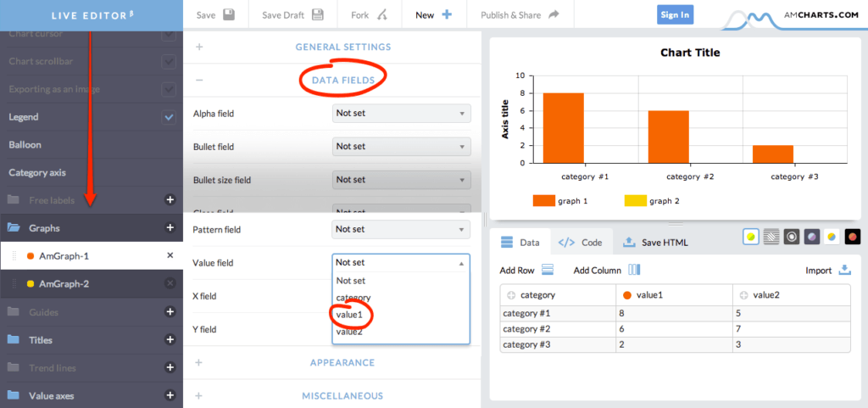The width and height of the screenshot is (868, 408).
Task: Open the Bullet field dropdown
Action: tap(401, 147)
